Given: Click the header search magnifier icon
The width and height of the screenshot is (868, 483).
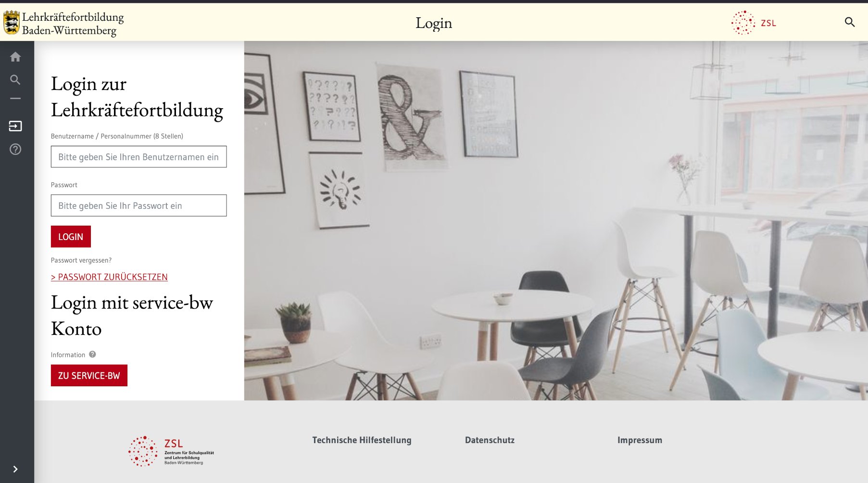Looking at the screenshot, I should point(850,22).
